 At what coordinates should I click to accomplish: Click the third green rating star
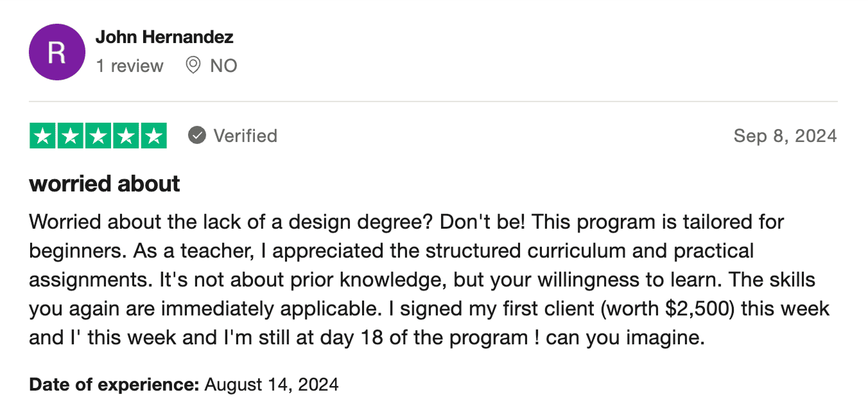coord(98,136)
